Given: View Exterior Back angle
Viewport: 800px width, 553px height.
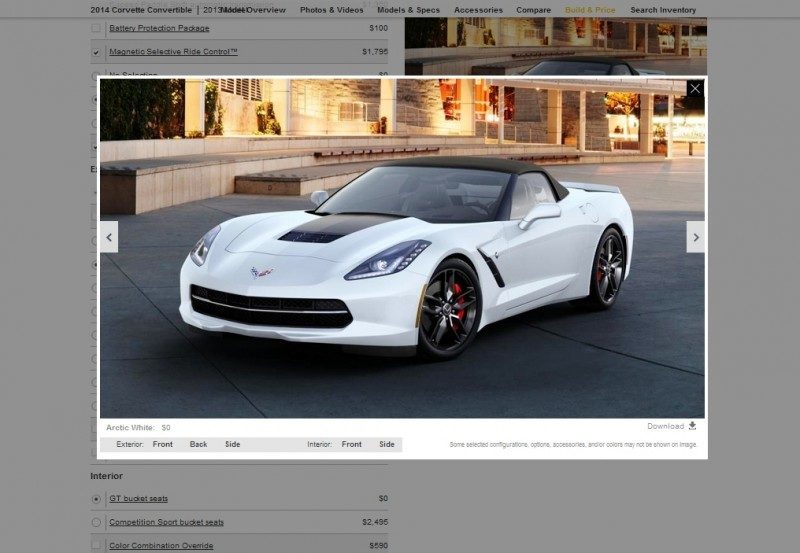Looking at the screenshot, I should (x=198, y=444).
